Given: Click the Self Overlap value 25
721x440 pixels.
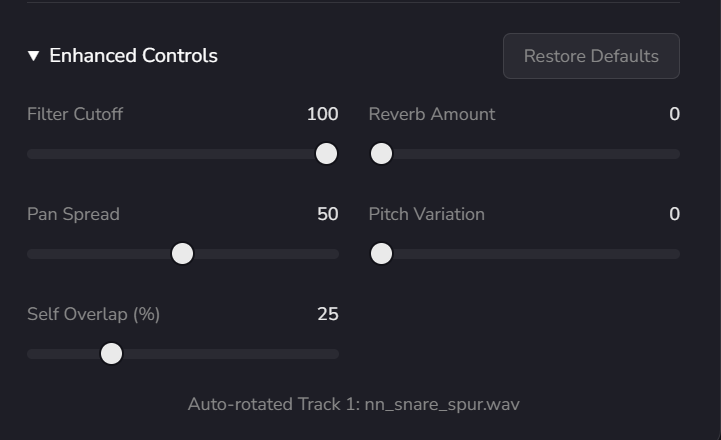Looking at the screenshot, I should (327, 314).
